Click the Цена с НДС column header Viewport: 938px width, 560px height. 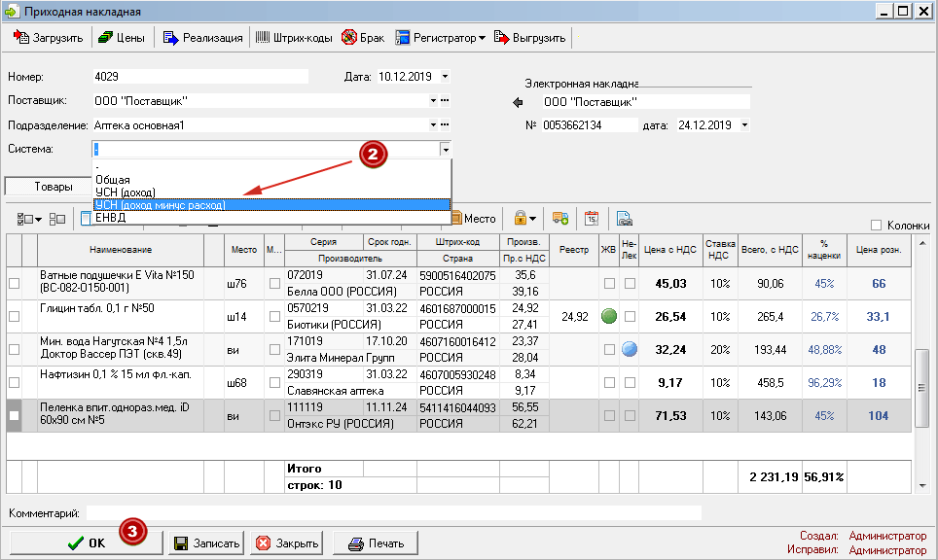pos(670,250)
